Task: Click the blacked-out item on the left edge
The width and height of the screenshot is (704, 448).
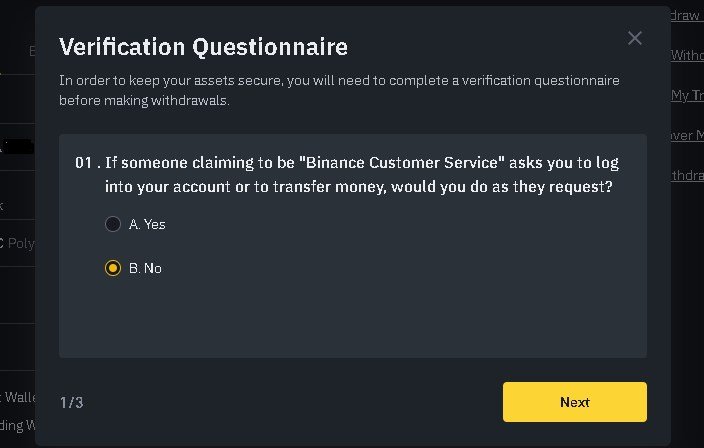Action: click(18, 147)
